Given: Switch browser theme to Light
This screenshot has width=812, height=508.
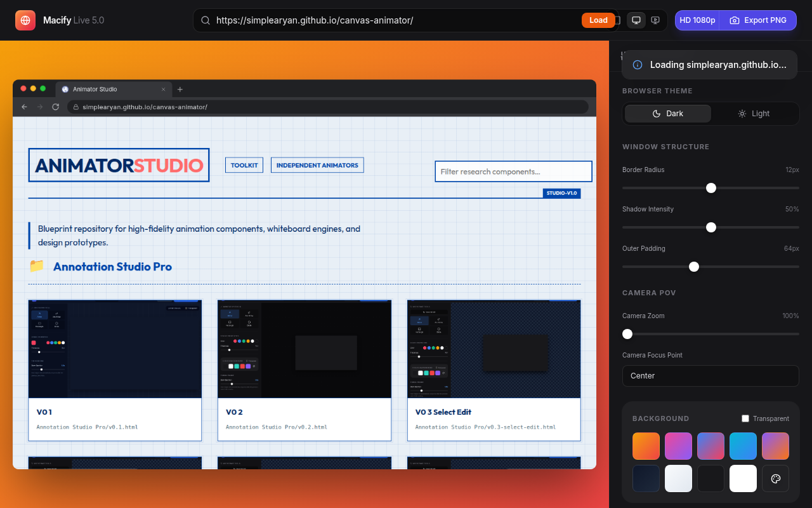Looking at the screenshot, I should tap(754, 114).
